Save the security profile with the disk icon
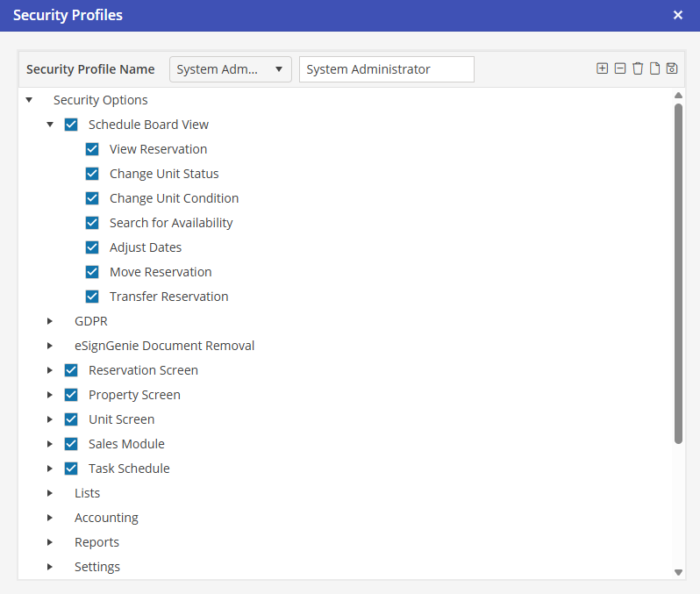700x594 pixels. (x=672, y=68)
